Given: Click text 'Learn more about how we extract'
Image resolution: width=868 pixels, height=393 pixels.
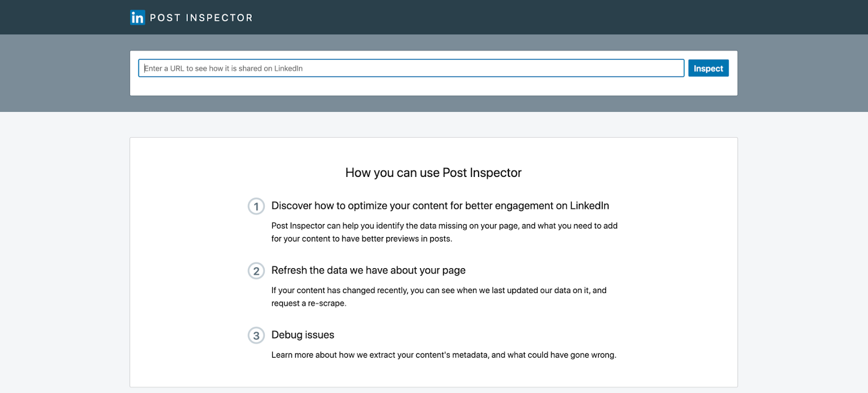Looking at the screenshot, I should coord(444,355).
